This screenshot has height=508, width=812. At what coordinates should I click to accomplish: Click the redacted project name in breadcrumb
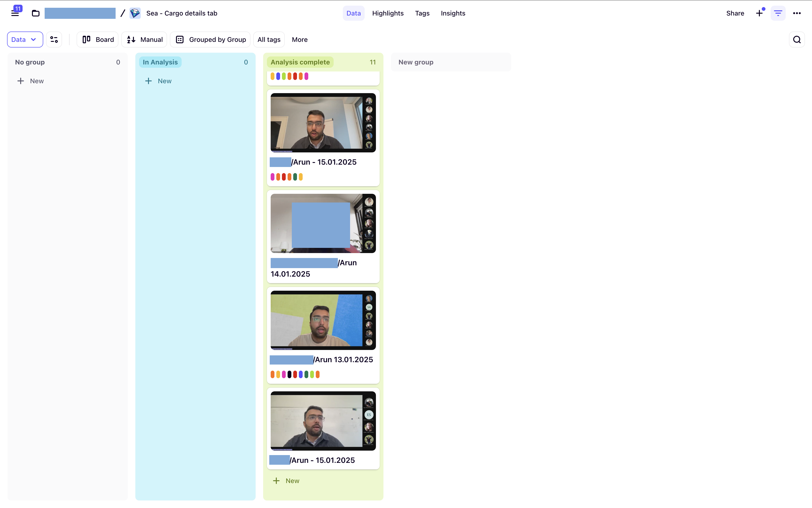pyautogui.click(x=80, y=13)
